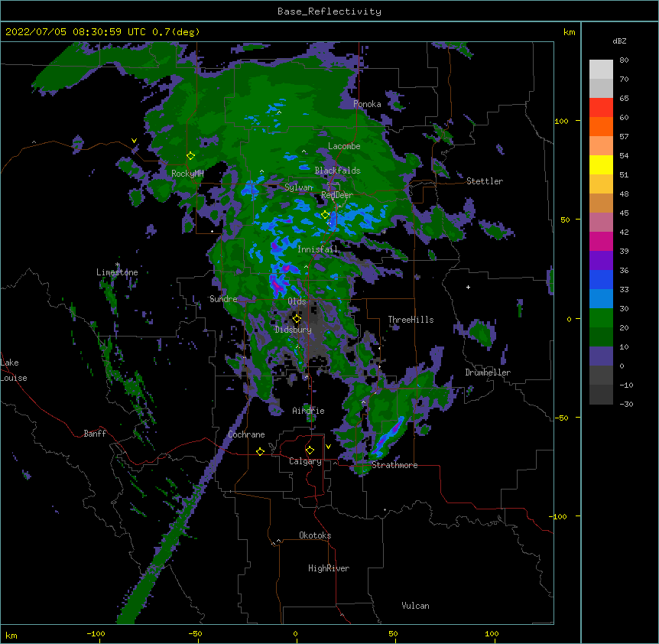This screenshot has width=659, height=644.
Task: Click the Base_Reflectivity title text
Action: coord(329,11)
